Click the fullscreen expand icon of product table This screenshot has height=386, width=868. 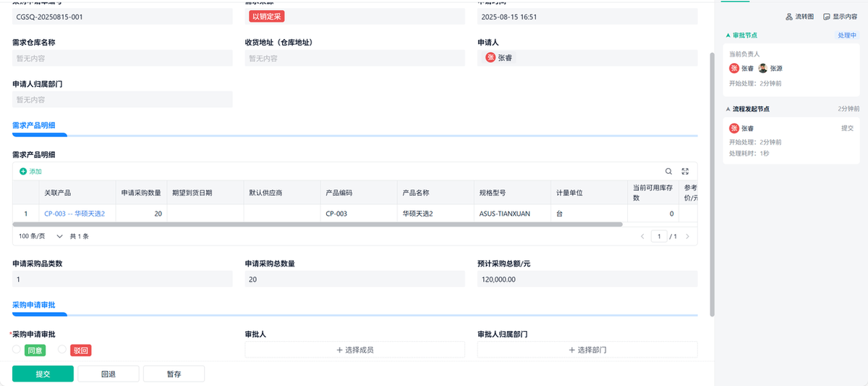pos(685,171)
